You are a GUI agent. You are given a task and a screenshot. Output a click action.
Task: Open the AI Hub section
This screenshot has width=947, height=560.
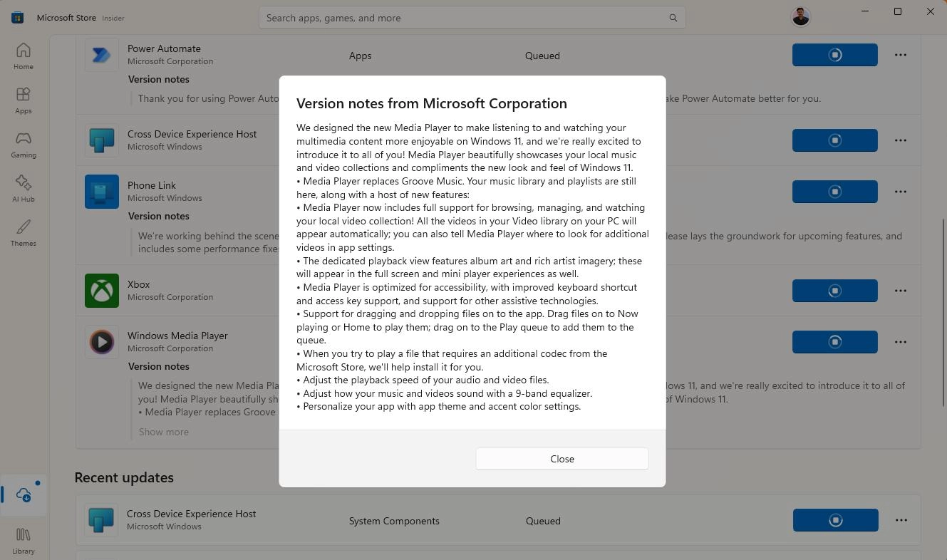pos(24,189)
